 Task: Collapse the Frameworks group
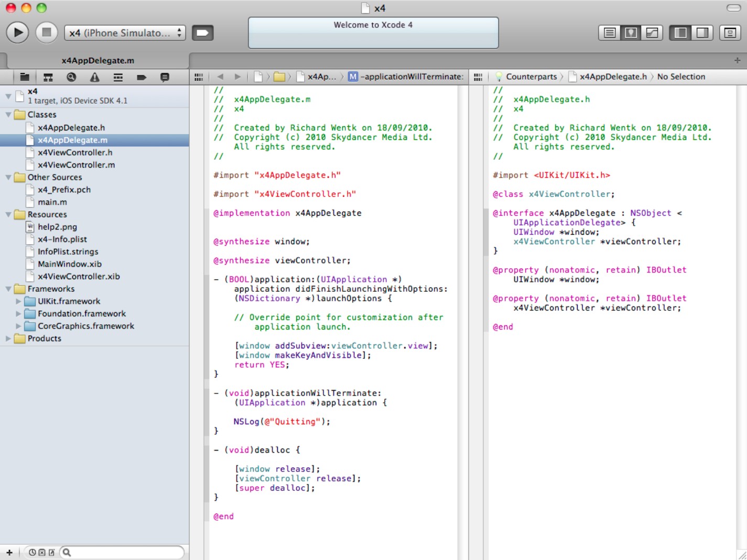tap(8, 289)
